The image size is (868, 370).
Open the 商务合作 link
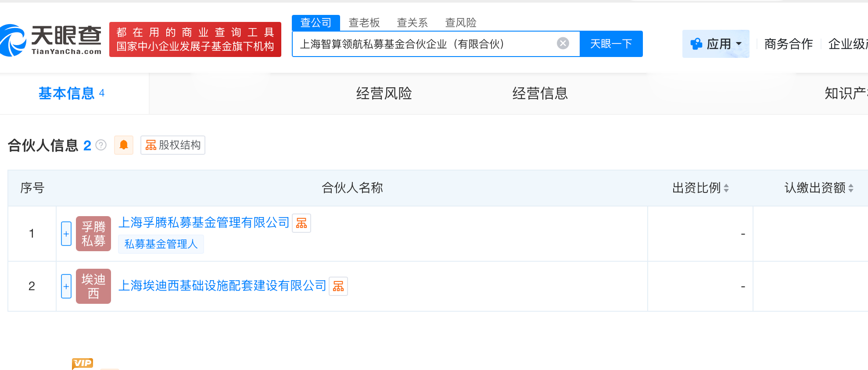click(789, 44)
